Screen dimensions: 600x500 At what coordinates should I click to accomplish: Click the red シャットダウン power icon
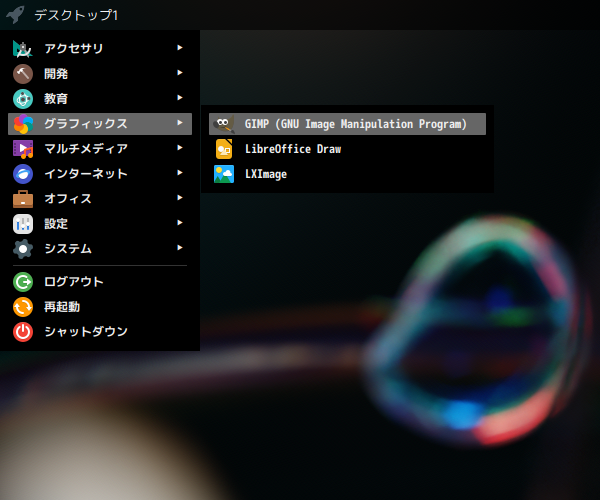pyautogui.click(x=23, y=332)
